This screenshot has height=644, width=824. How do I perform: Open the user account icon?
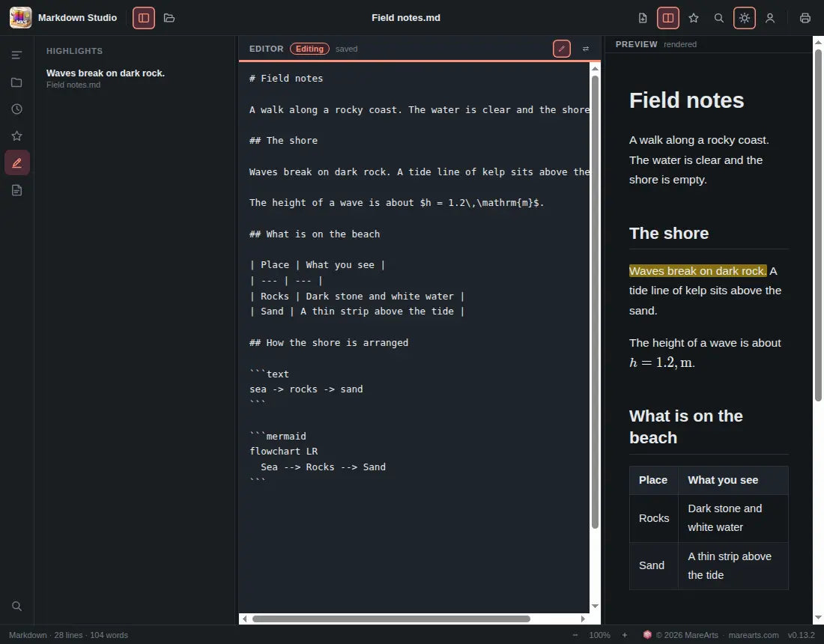click(x=770, y=18)
